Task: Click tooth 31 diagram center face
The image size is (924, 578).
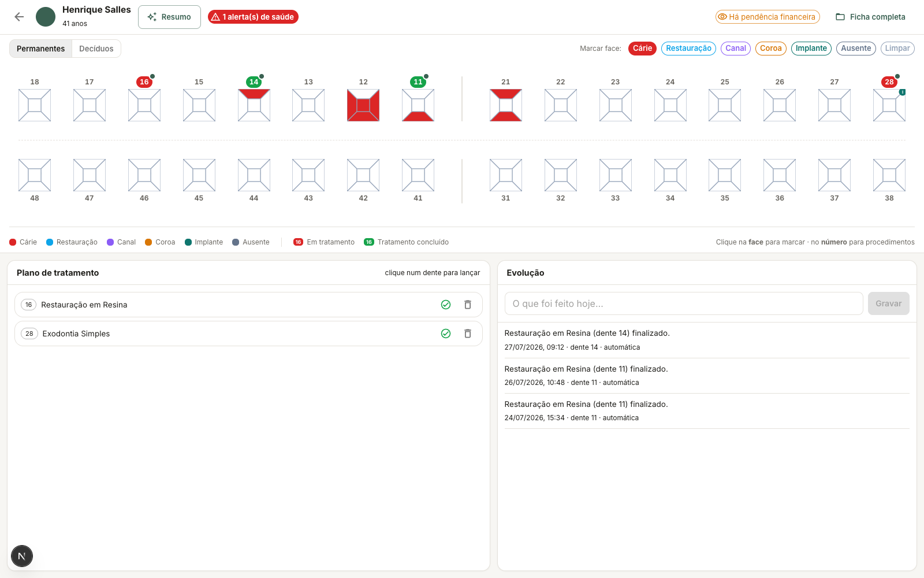Action: click(x=506, y=175)
